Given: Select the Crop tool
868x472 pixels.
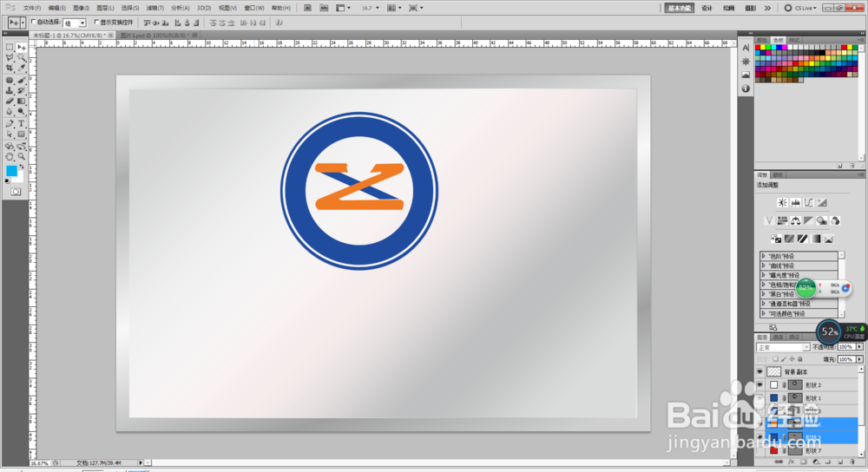Looking at the screenshot, I should point(10,68).
